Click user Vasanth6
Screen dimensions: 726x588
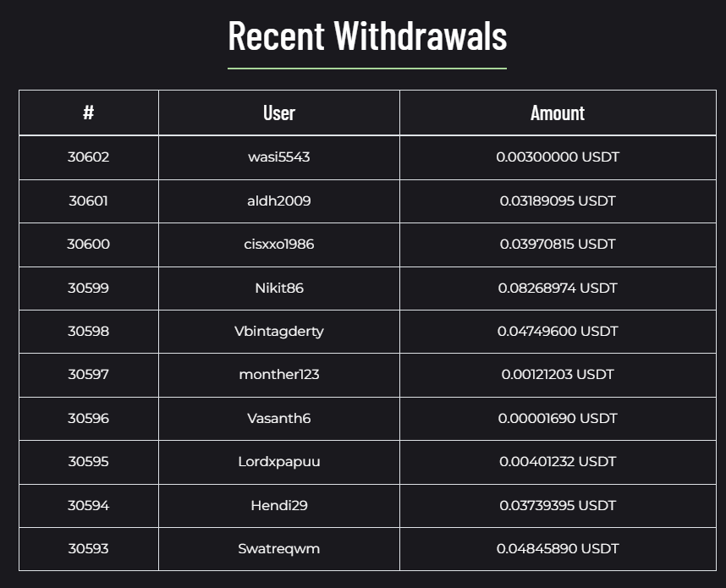click(x=279, y=419)
